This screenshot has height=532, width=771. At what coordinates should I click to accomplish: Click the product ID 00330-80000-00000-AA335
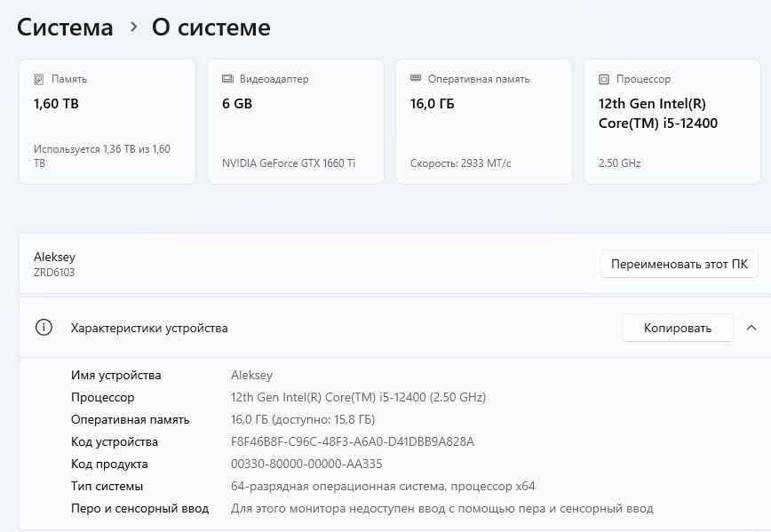pyautogui.click(x=306, y=464)
